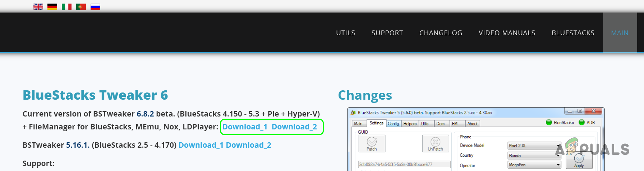Switch site language to English flag
Image resolution: width=644 pixels, height=171 pixels.
(x=38, y=7)
